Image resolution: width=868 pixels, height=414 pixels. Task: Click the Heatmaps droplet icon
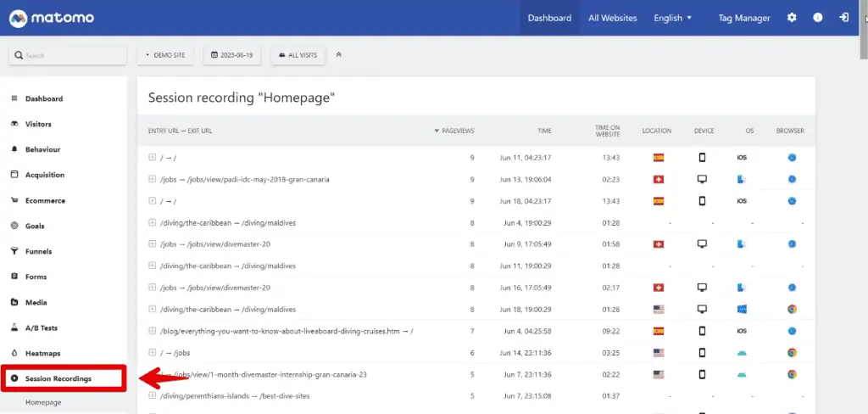tap(14, 353)
